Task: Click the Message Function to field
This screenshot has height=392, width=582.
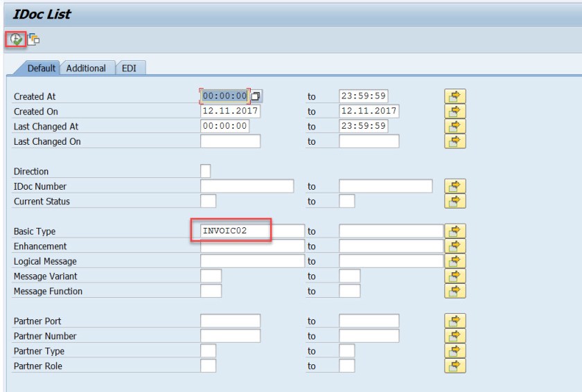Action: point(350,291)
